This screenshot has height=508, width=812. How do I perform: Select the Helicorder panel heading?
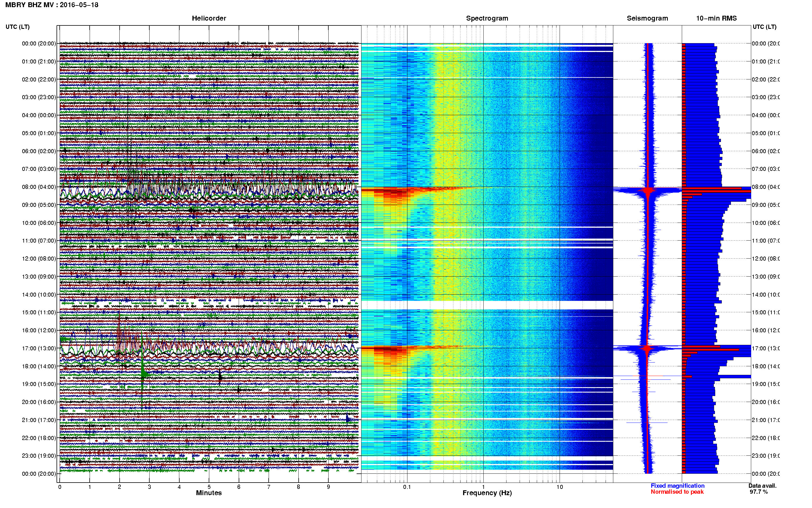coord(209,19)
